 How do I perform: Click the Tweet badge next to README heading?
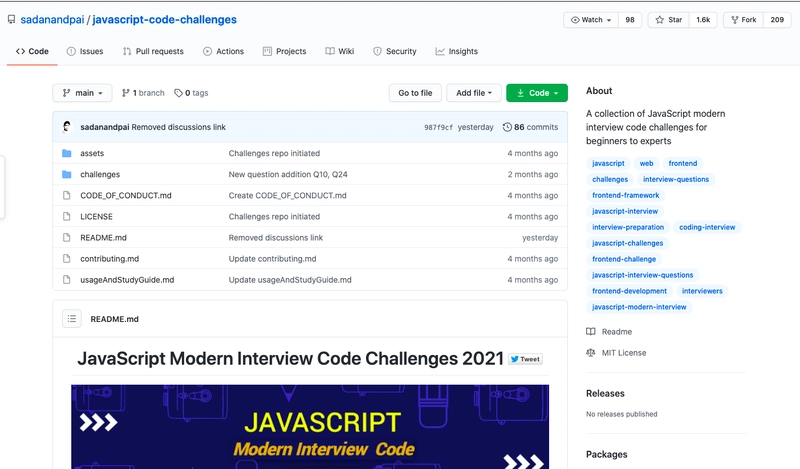[526, 359]
